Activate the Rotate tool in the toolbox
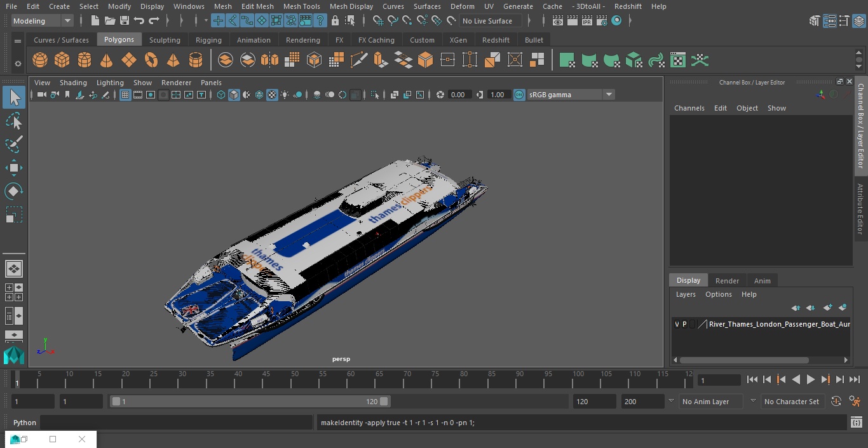This screenshot has height=448, width=868. 14,191
